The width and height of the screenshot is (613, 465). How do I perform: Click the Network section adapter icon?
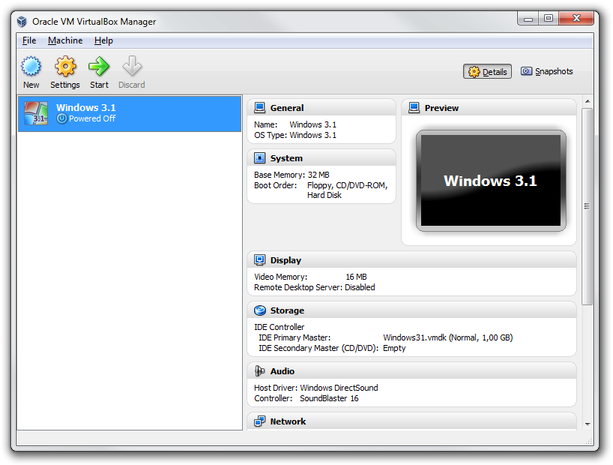pos(260,421)
